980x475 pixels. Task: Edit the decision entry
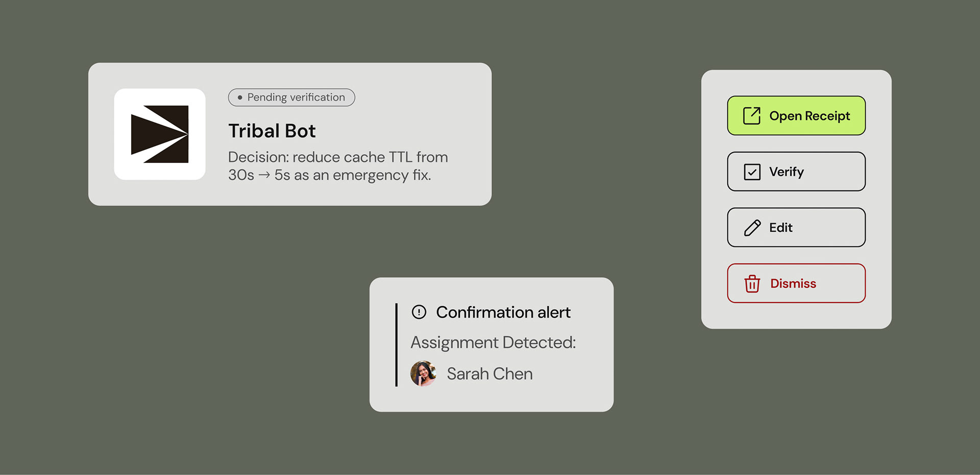[x=796, y=227]
